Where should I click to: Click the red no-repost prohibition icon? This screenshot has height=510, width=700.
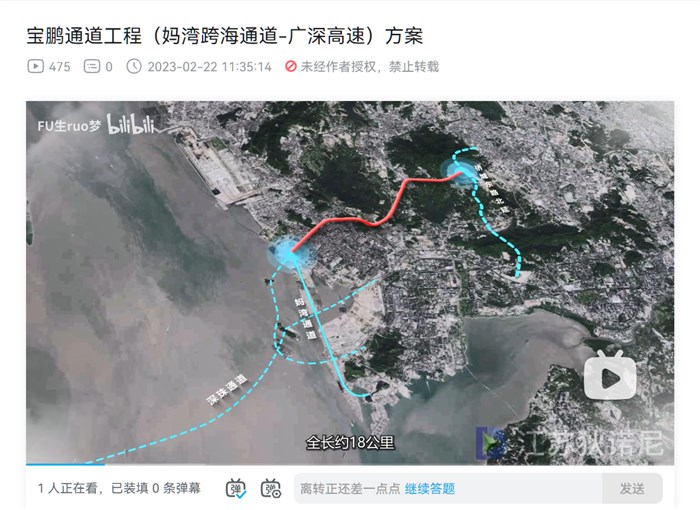(291, 67)
